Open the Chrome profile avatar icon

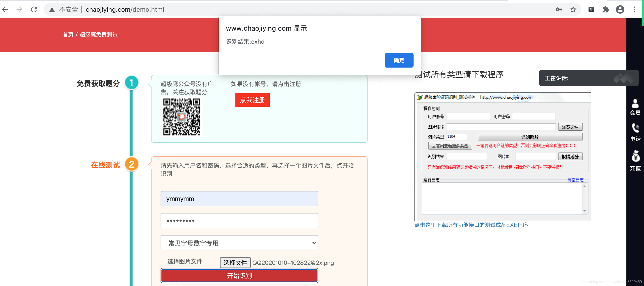point(620,9)
